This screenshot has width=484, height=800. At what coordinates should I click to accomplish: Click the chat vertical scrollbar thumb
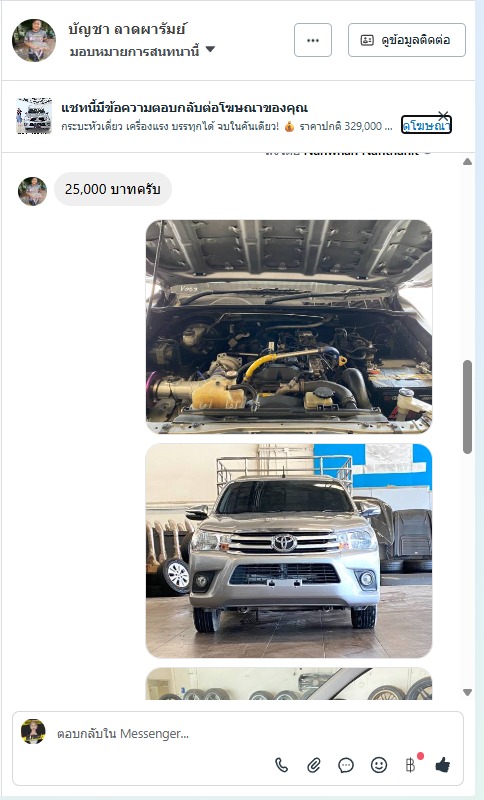467,407
